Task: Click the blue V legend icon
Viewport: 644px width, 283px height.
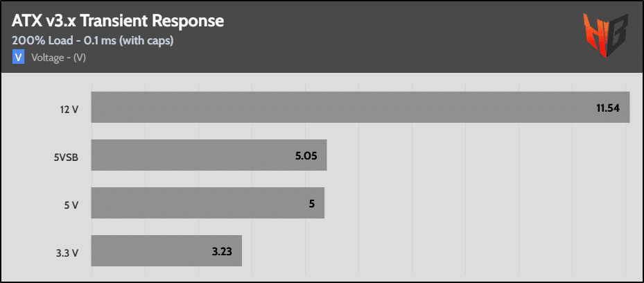Action: [x=18, y=57]
